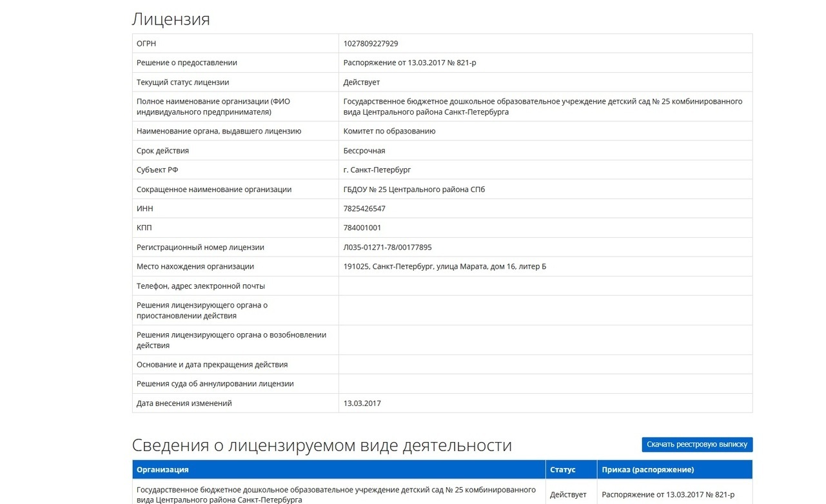The width and height of the screenshot is (826, 504).
Task: Click the 'г. Санкт-Петербург' subject value
Action: click(x=377, y=170)
